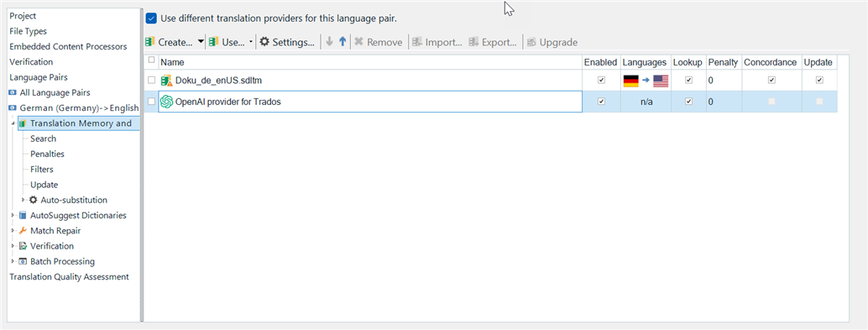Open Translation Quality Assessment settings

tap(69, 276)
